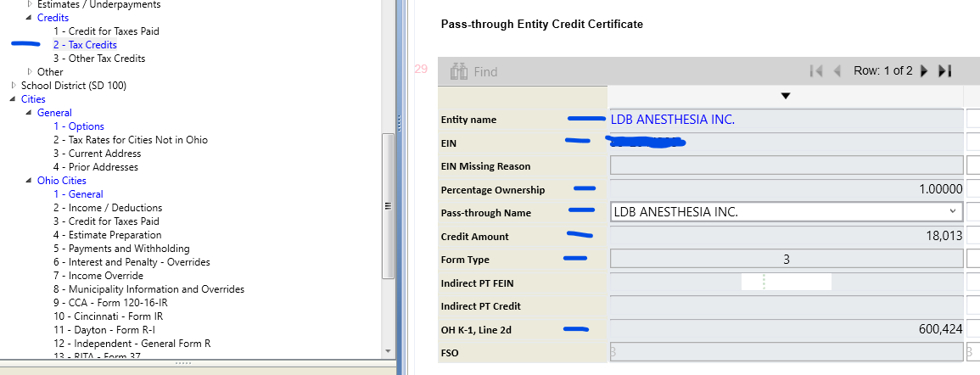Click the black column header arrow
This screenshot has width=980, height=375.
click(785, 96)
